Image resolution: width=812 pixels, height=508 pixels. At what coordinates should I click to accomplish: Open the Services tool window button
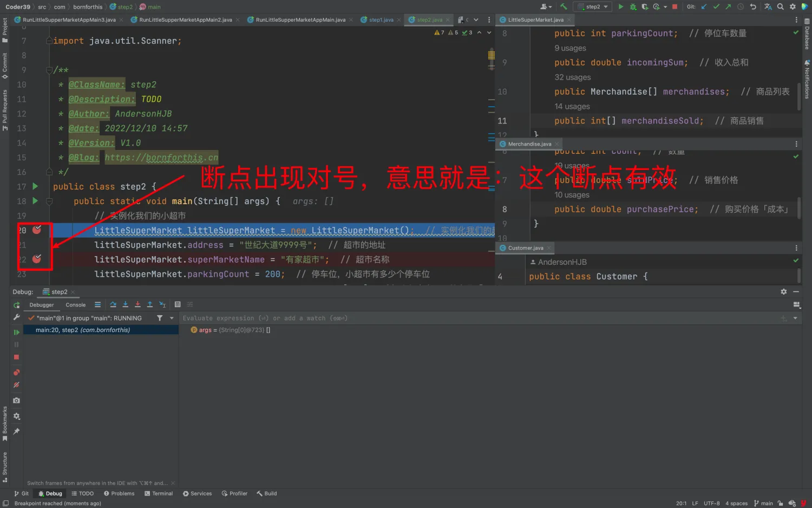pos(197,493)
